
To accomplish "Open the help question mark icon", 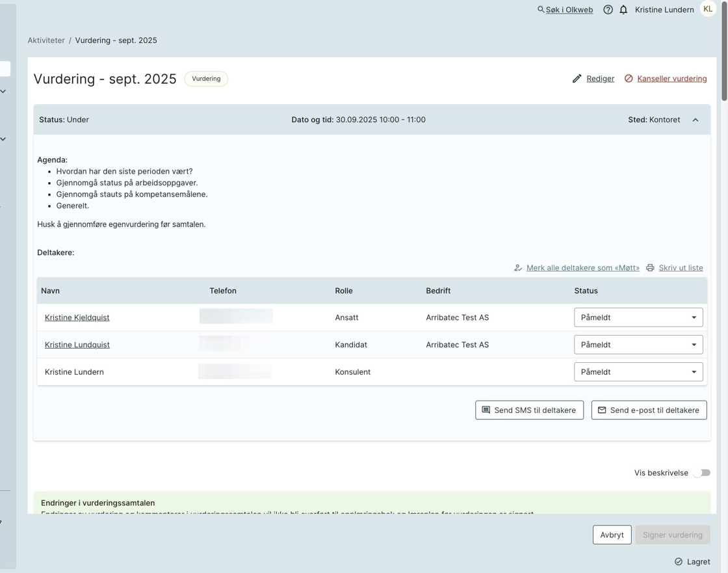I will point(608,10).
